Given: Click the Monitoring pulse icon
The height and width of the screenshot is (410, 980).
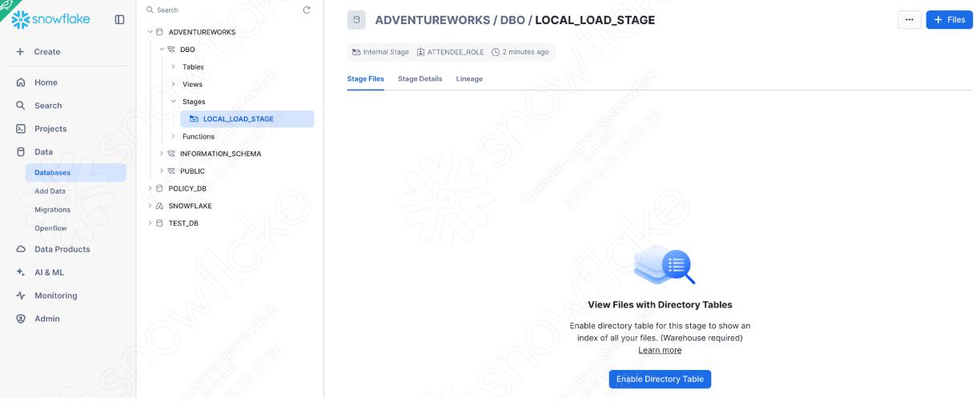Looking at the screenshot, I should pos(21,295).
